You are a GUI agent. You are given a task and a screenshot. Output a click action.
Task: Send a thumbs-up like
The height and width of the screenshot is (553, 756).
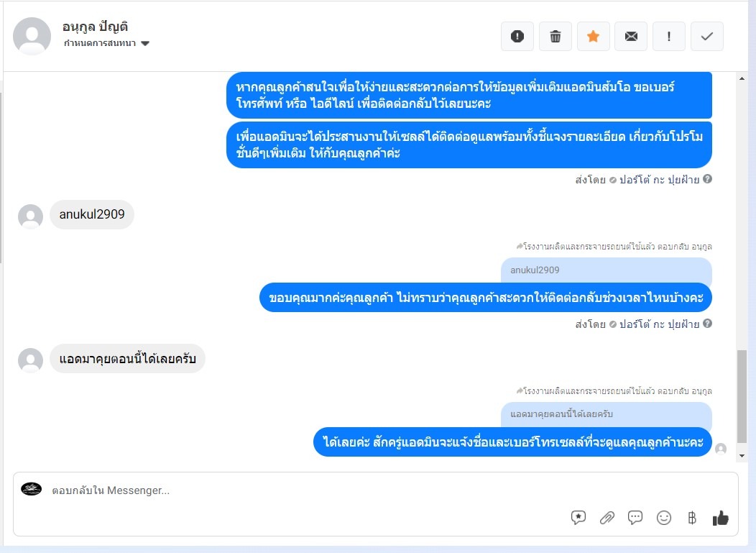720,518
